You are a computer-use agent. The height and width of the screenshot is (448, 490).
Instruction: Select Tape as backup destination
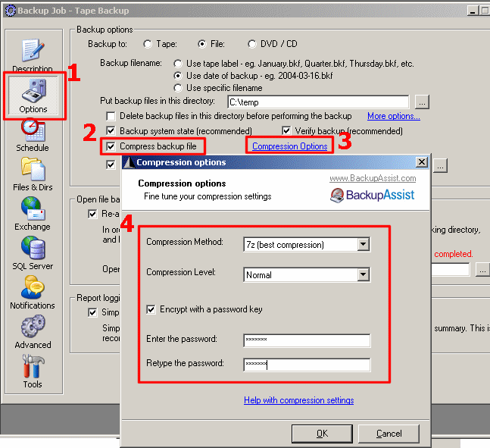[148, 44]
